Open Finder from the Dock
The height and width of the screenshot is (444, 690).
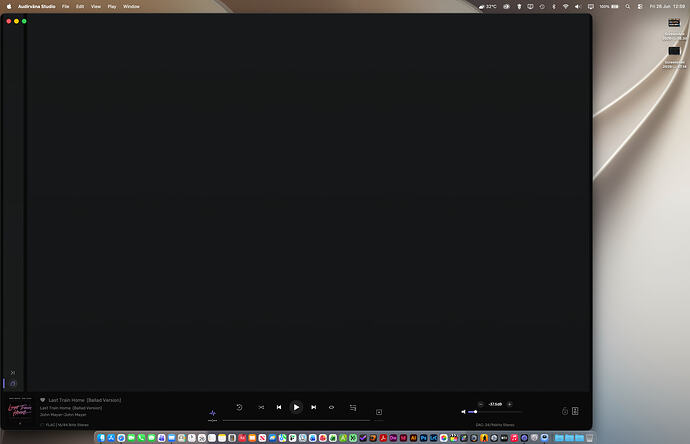(101, 438)
